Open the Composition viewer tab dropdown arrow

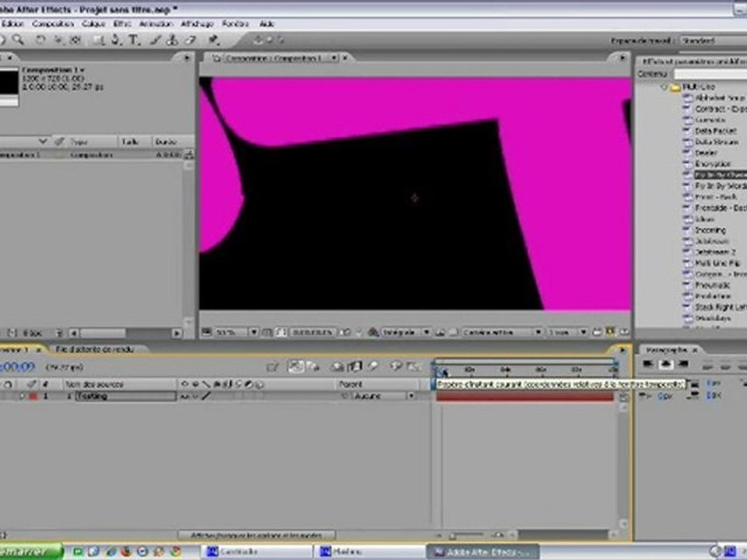point(334,58)
